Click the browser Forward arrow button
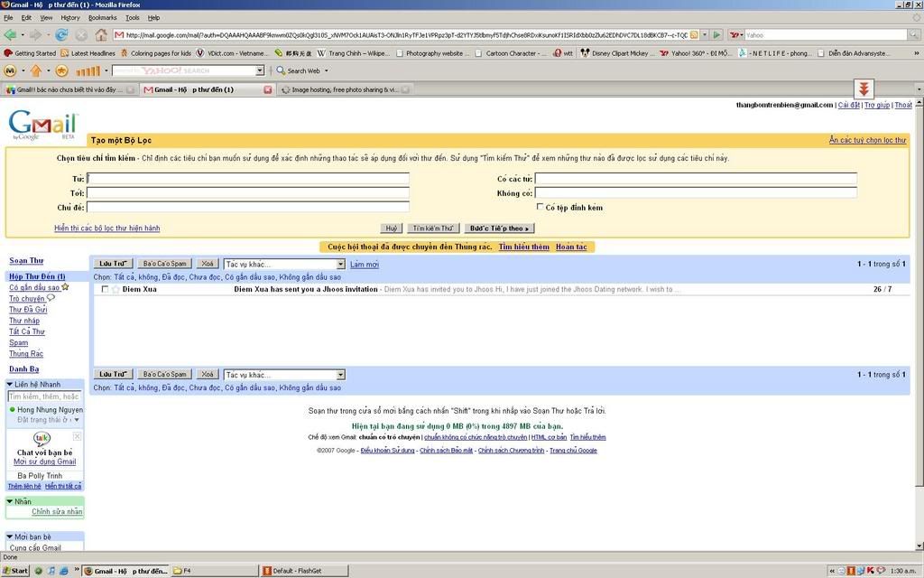The height and width of the screenshot is (578, 924). pos(36,35)
